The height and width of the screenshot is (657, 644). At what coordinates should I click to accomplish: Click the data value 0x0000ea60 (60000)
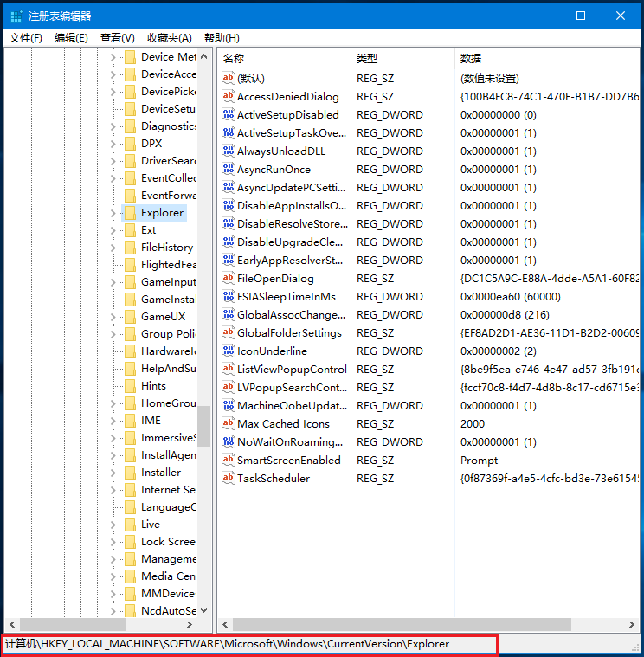(511, 296)
